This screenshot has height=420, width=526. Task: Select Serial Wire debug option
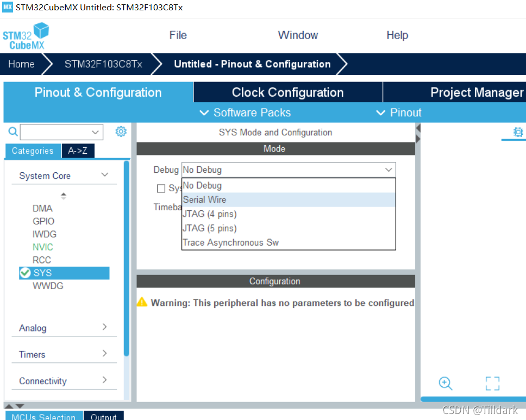[x=289, y=199]
